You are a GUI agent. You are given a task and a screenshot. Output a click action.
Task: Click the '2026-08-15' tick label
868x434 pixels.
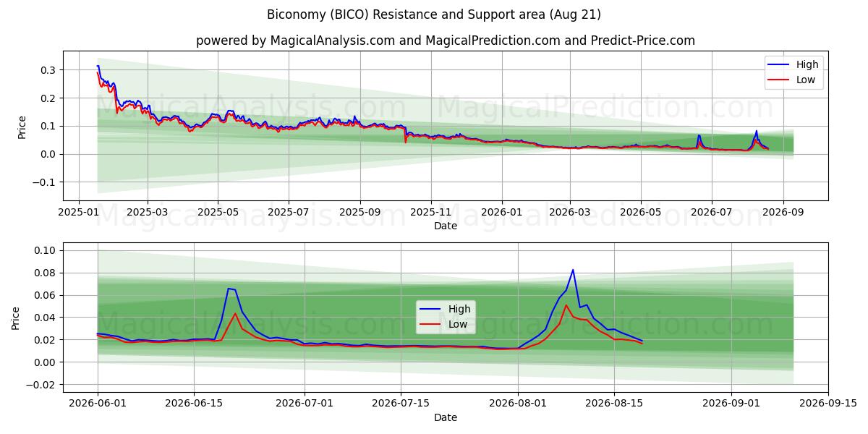614,404
